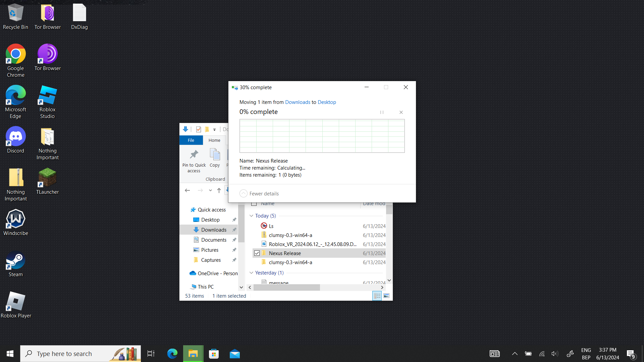Image resolution: width=644 pixels, height=362 pixels.
Task: Pause the file move operation
Action: 382,112
